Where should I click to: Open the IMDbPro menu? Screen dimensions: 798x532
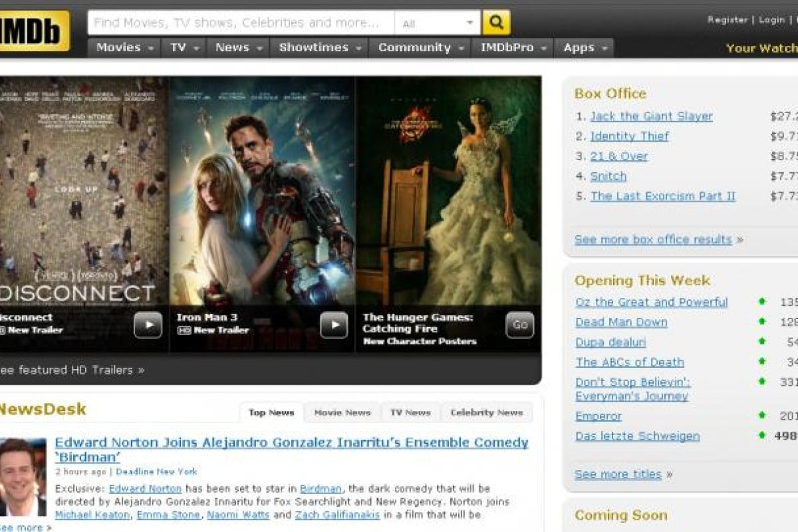pos(507,47)
